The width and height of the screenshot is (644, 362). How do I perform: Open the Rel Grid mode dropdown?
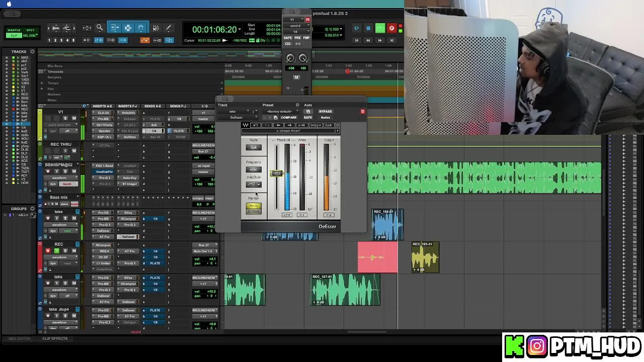[x=29, y=35]
